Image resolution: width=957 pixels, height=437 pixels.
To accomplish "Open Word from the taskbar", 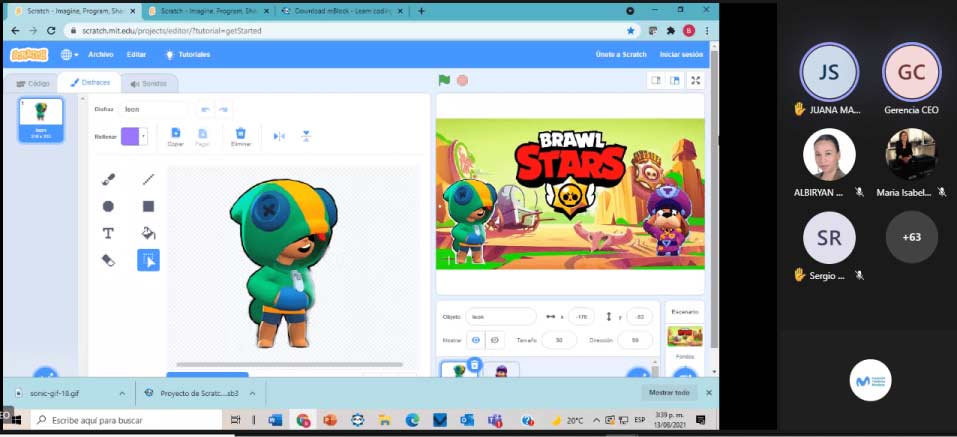I will click(275, 420).
